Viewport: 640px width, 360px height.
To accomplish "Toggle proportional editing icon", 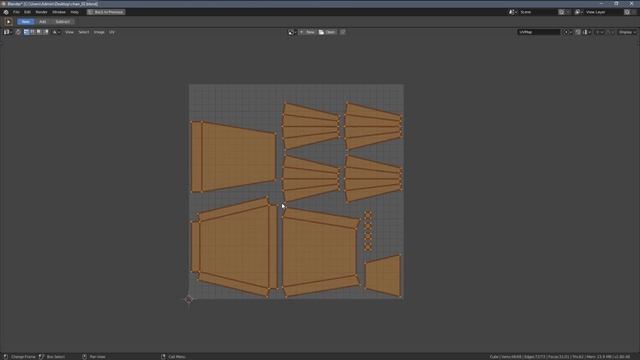I will 599,32.
